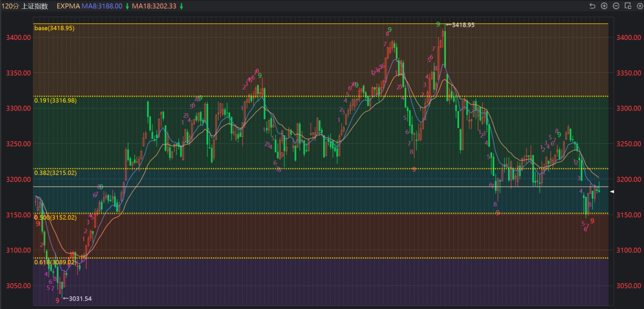Select the 0.191(3316.98) Fibonacci level label

tap(55, 101)
